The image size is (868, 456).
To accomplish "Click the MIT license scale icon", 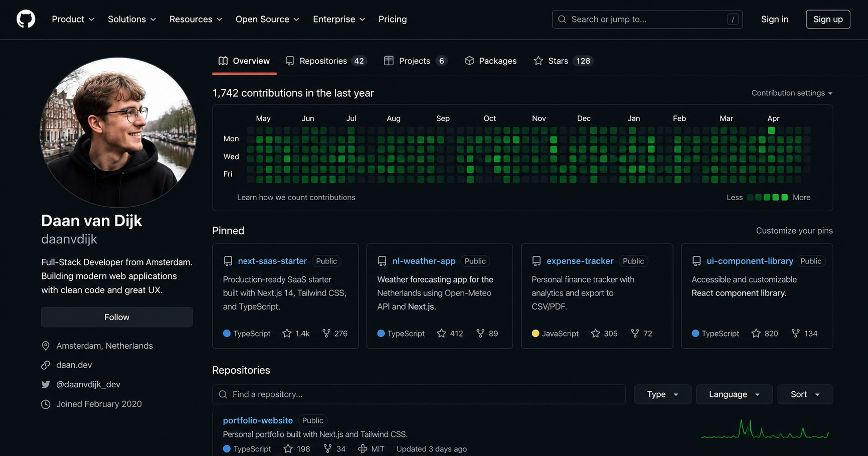I will pos(363,448).
